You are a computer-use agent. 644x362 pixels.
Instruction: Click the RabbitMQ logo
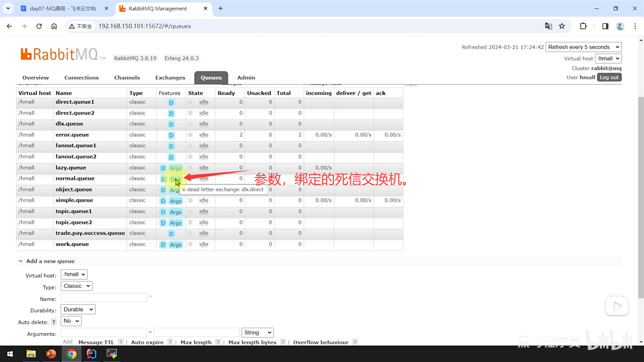(x=60, y=54)
